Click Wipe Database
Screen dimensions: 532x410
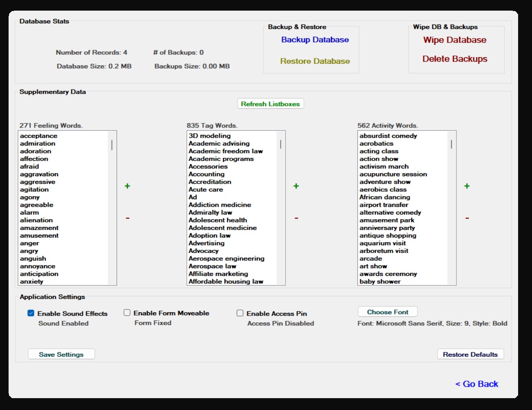coord(455,40)
